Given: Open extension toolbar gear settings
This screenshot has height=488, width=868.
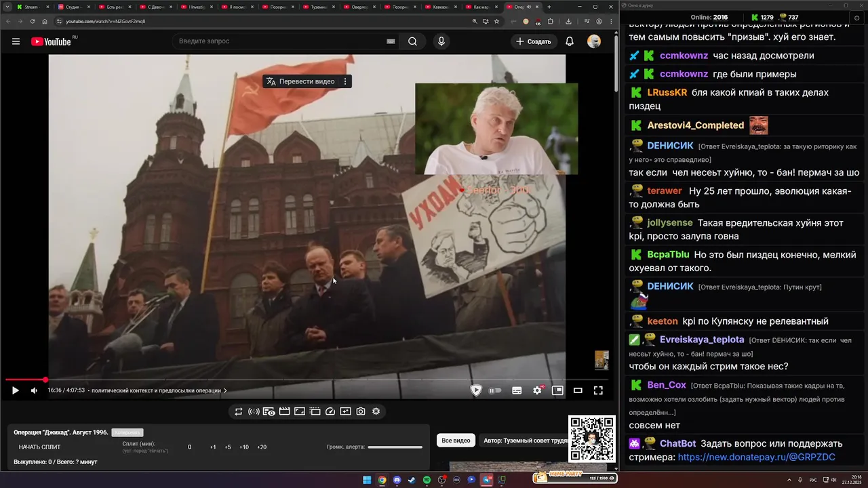Looking at the screenshot, I should pos(376,411).
